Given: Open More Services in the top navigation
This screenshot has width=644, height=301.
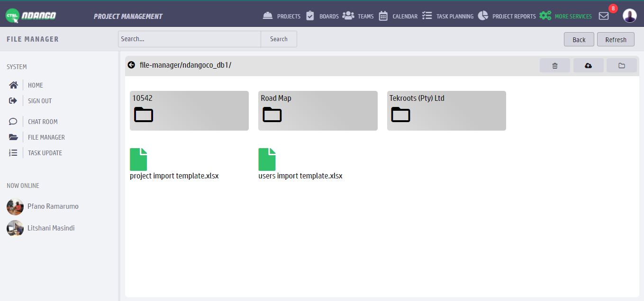Looking at the screenshot, I should [566, 16].
